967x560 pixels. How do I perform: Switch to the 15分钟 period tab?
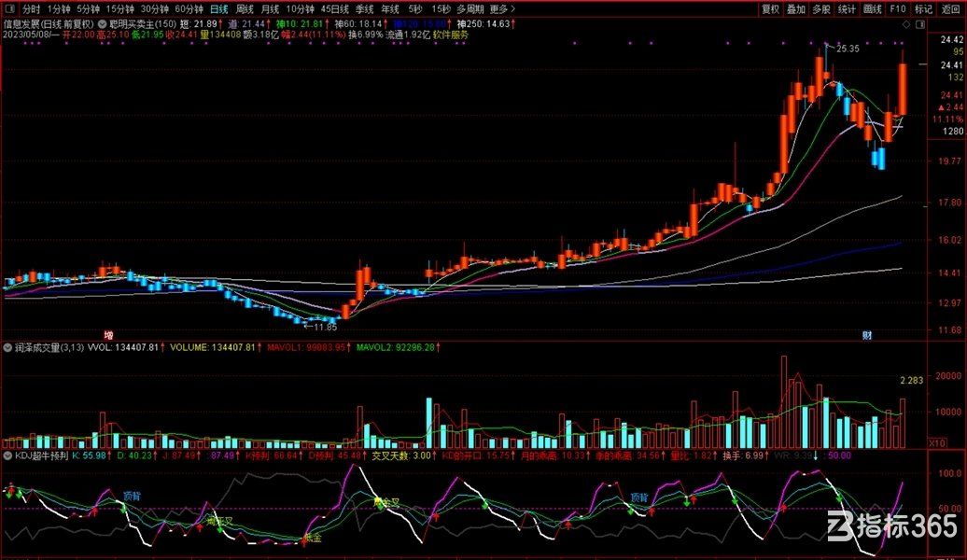tap(119, 9)
